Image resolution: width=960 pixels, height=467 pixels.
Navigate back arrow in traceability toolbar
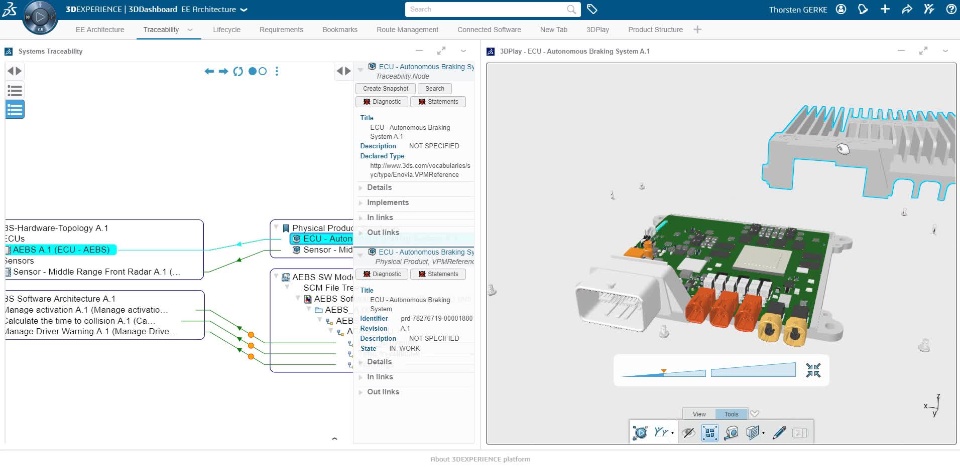point(209,72)
